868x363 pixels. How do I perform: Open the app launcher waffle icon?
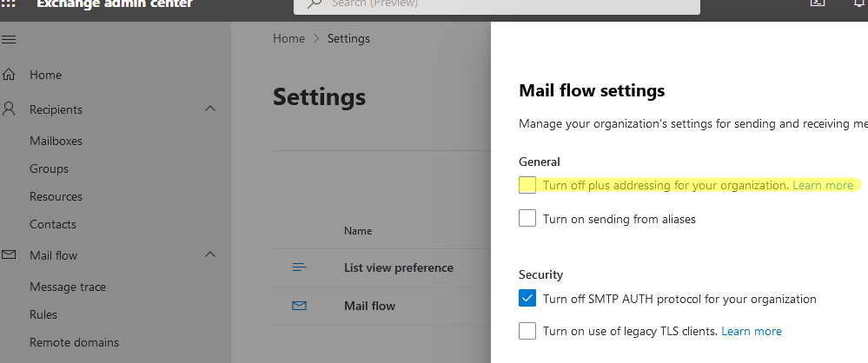coord(9,3)
